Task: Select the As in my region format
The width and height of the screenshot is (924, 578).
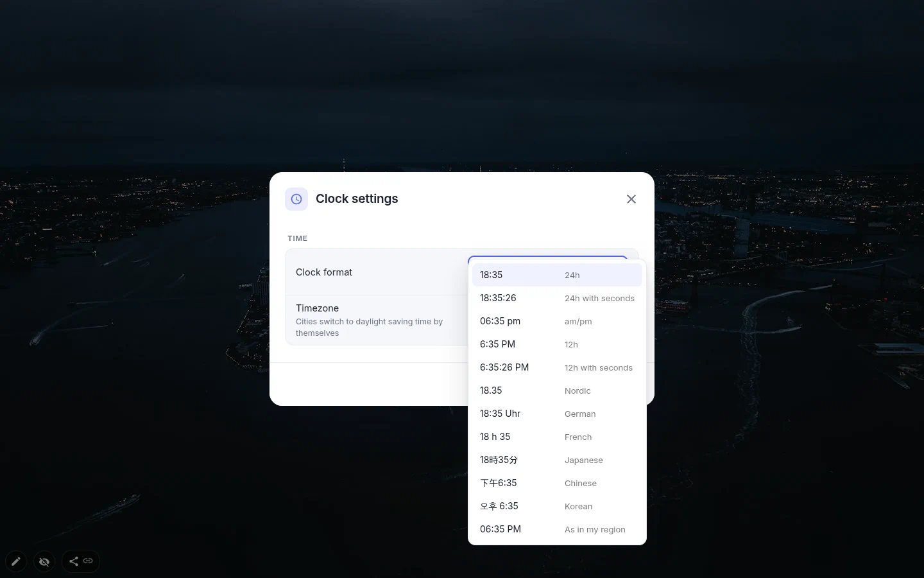Action: click(x=557, y=529)
